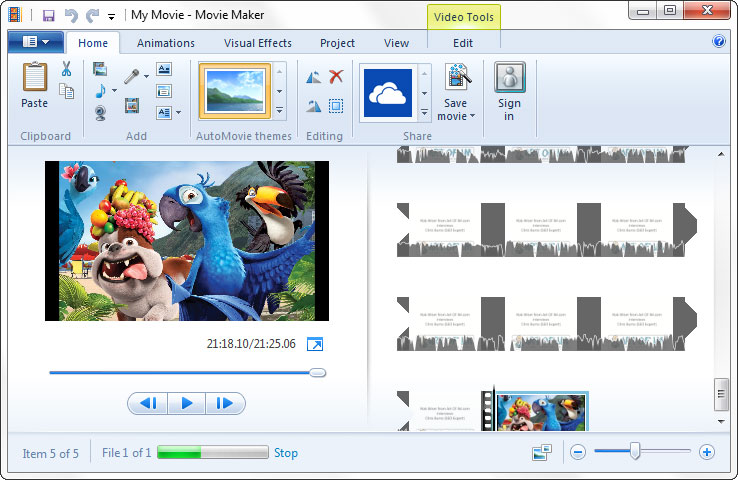Click the storyboard scrollbar up arrow
Screen dimensions: 738x480
pyautogui.click(x=721, y=154)
